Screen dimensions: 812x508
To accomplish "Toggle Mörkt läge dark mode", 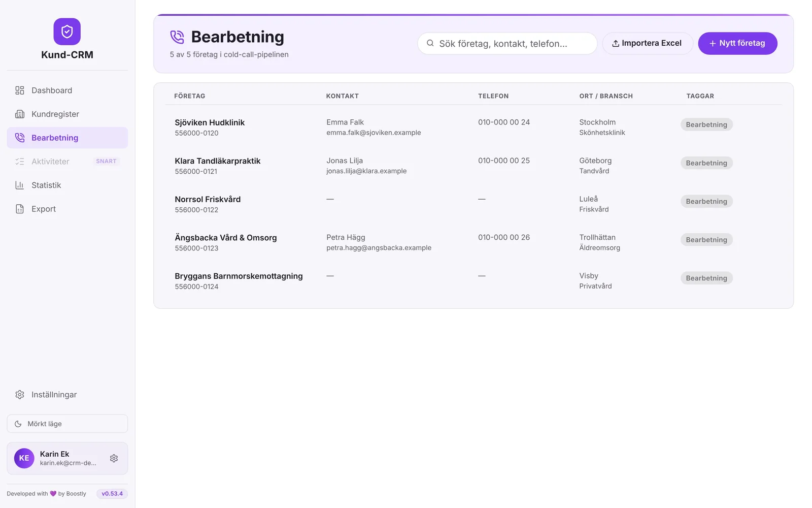I will tap(67, 424).
